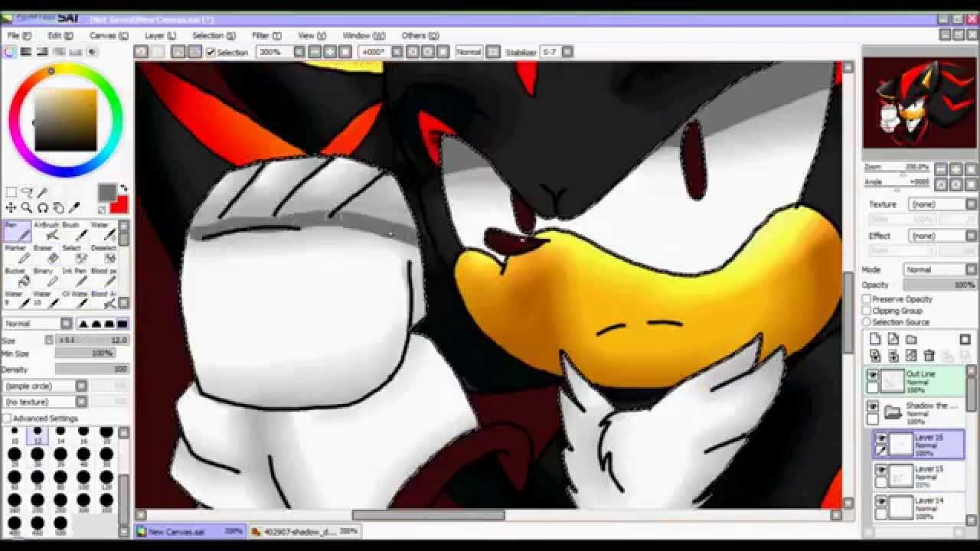Hide the Shadow the... folder layer
The image size is (980, 551).
pos(873,406)
